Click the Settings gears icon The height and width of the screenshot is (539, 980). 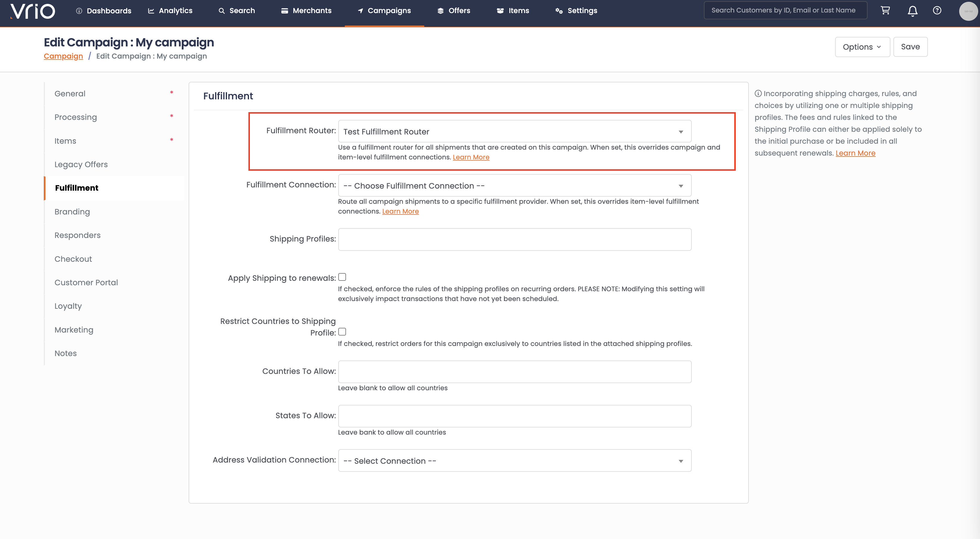point(559,11)
